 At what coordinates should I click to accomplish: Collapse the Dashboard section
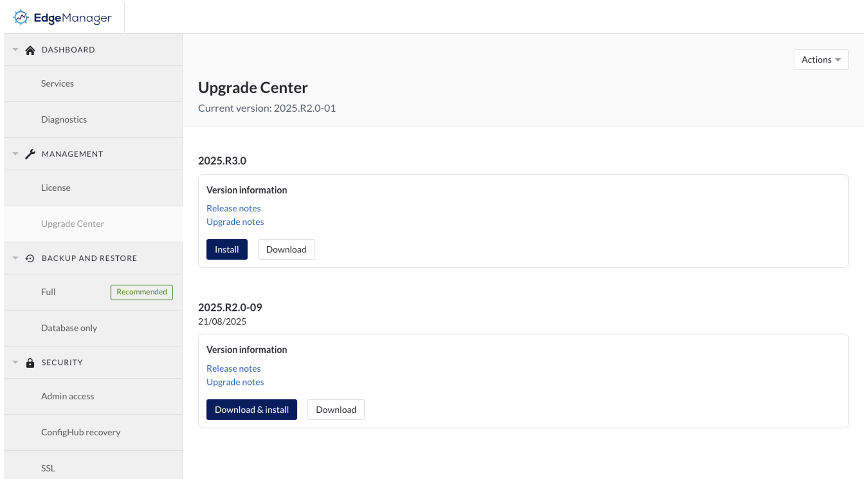(x=15, y=49)
